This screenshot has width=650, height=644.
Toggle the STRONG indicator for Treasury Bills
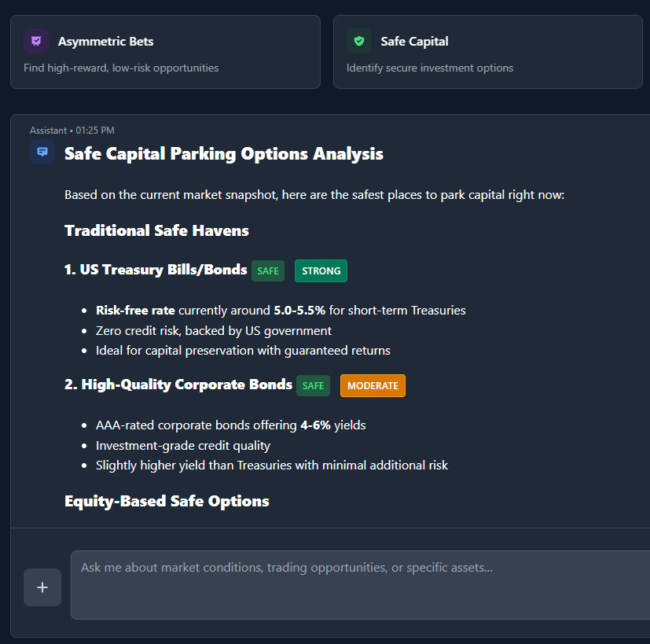click(321, 270)
